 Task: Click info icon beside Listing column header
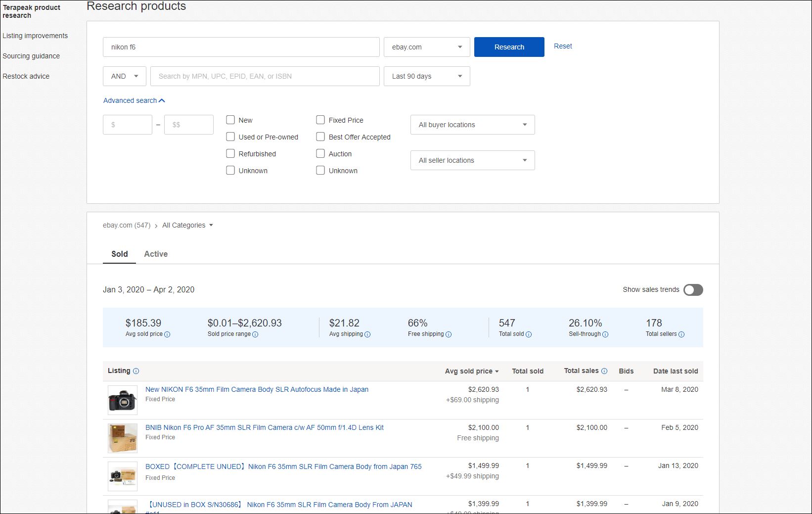click(x=136, y=371)
